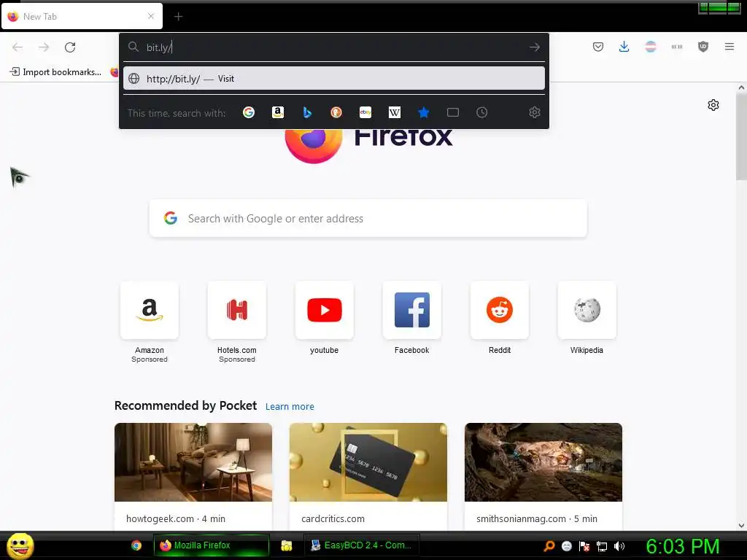Search bookmarks with the star icon

(424, 112)
